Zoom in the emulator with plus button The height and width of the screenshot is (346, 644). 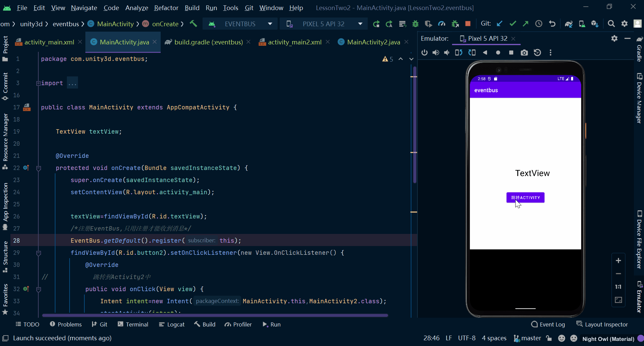click(x=618, y=261)
